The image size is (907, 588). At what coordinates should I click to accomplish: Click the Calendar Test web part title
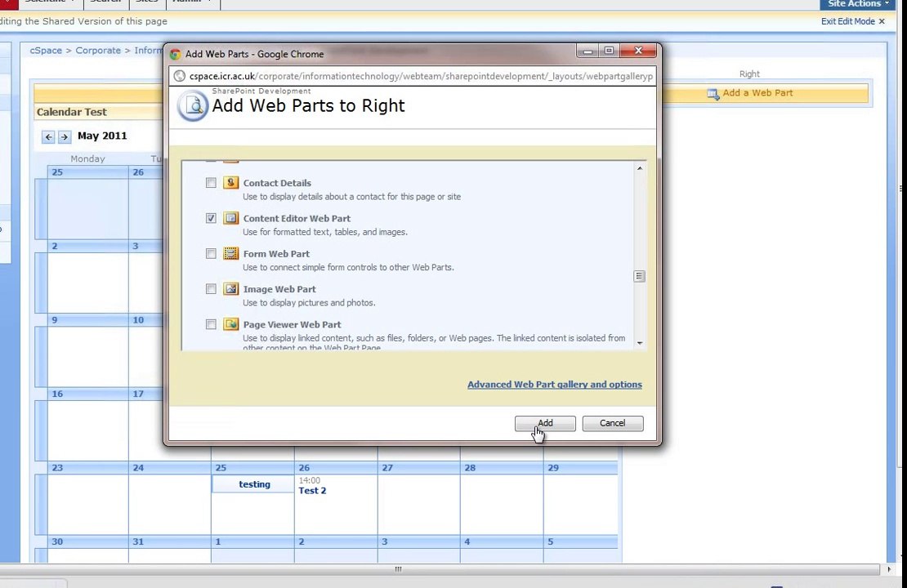[x=72, y=112]
